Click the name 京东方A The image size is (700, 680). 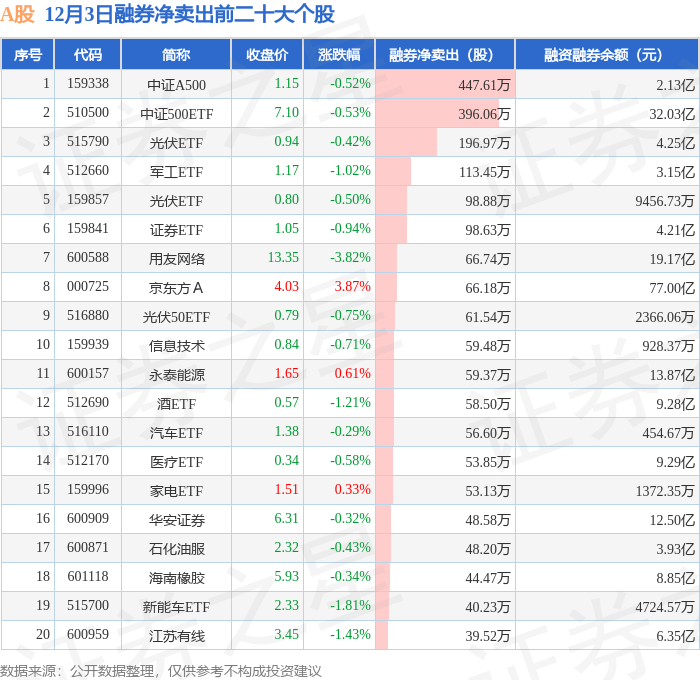tap(176, 288)
